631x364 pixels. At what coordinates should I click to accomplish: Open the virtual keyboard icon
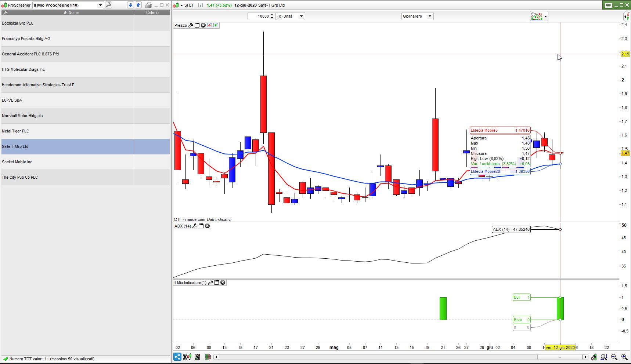pos(609,5)
